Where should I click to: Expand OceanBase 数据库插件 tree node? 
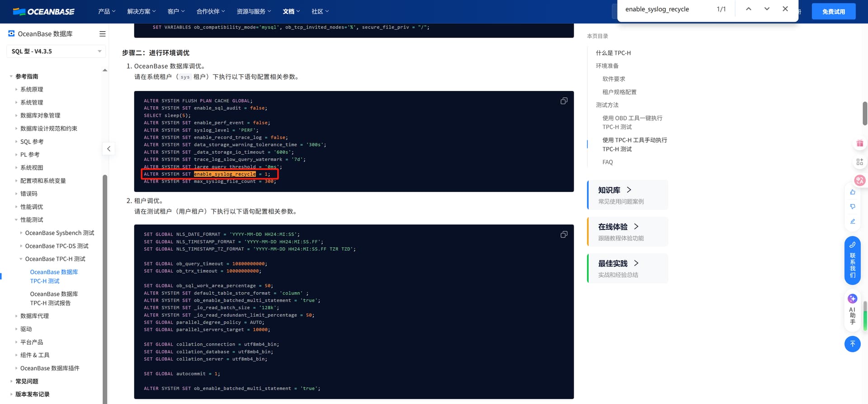pos(16,368)
